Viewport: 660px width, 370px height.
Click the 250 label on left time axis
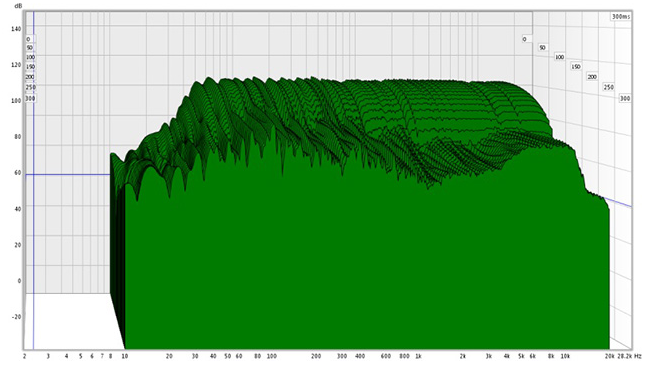[30, 88]
